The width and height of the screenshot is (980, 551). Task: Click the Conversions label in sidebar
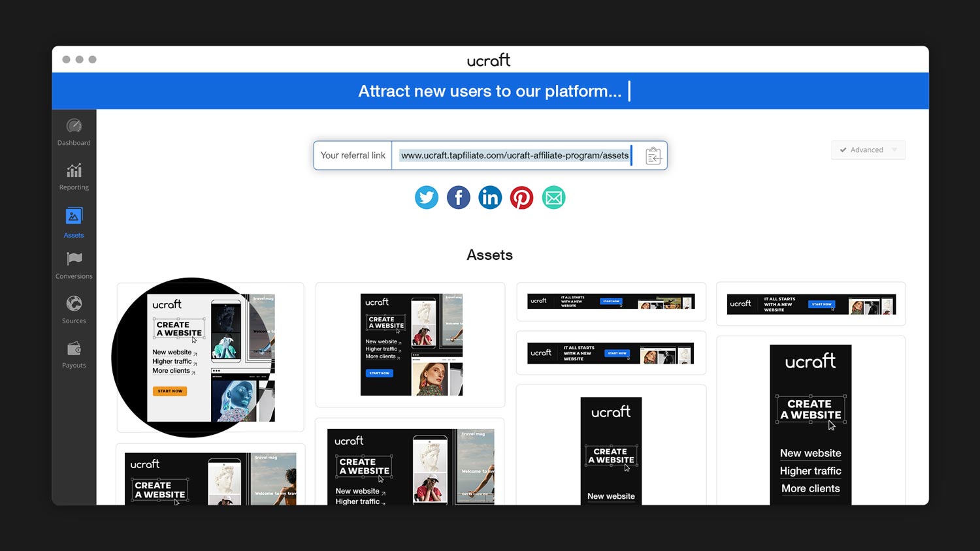[x=74, y=276]
